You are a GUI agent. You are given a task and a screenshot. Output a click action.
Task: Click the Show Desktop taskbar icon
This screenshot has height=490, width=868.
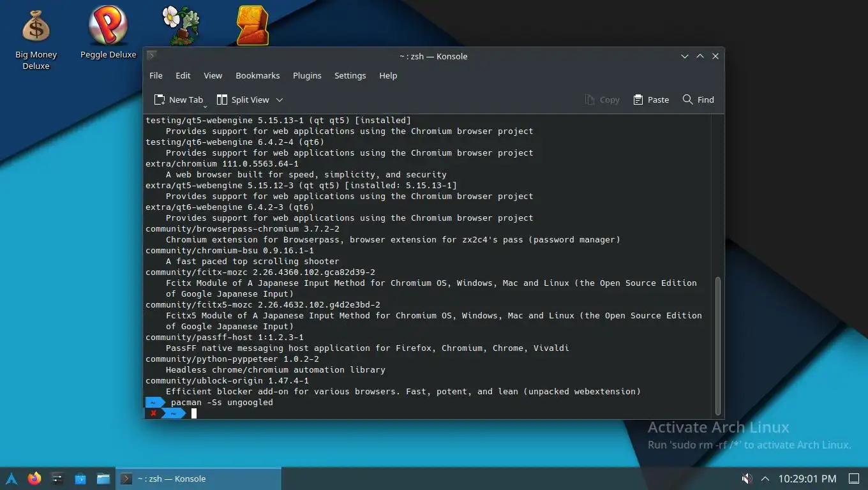pyautogui.click(x=853, y=479)
